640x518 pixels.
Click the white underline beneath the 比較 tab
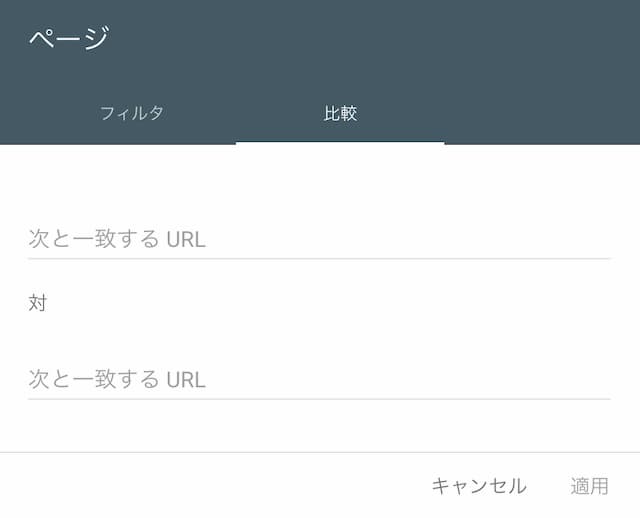point(340,142)
